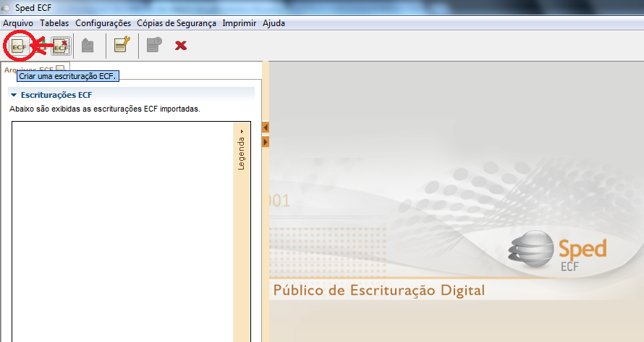This screenshot has height=342, width=644.
Task: Open the Arquivo menu
Action: [x=19, y=23]
